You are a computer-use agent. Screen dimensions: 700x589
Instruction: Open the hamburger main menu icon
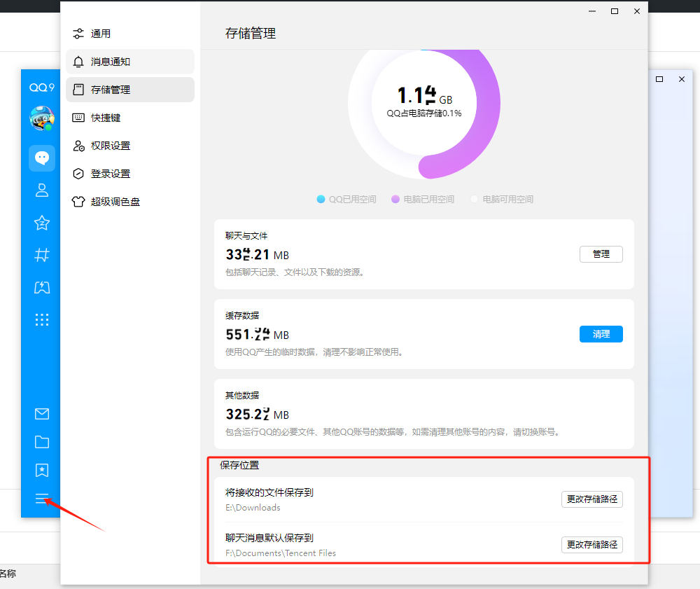pos(42,499)
